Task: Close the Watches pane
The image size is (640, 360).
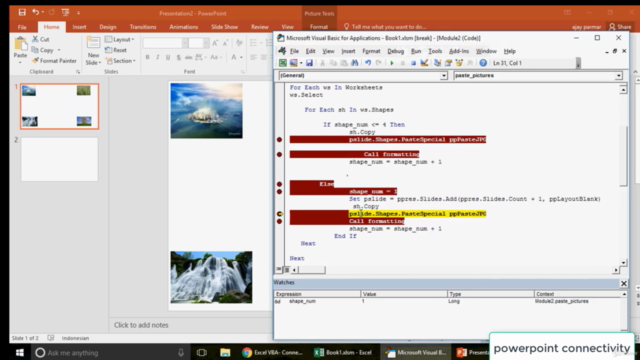Action: [624, 283]
